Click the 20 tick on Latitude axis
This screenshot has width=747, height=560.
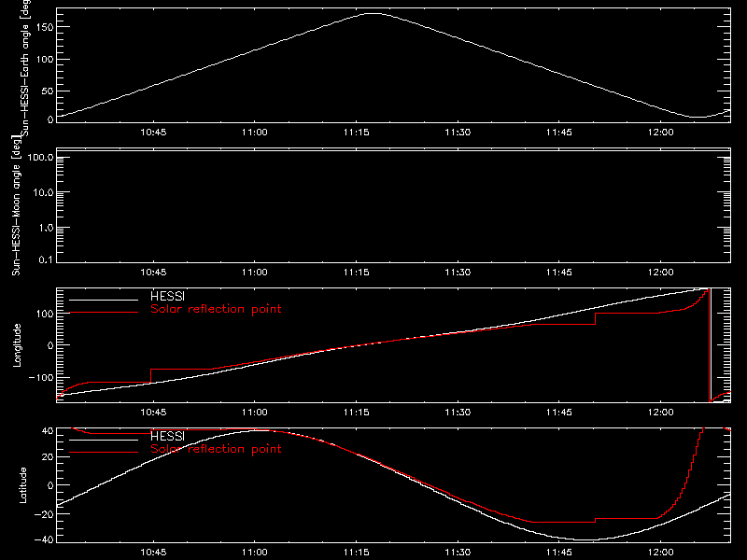point(48,457)
